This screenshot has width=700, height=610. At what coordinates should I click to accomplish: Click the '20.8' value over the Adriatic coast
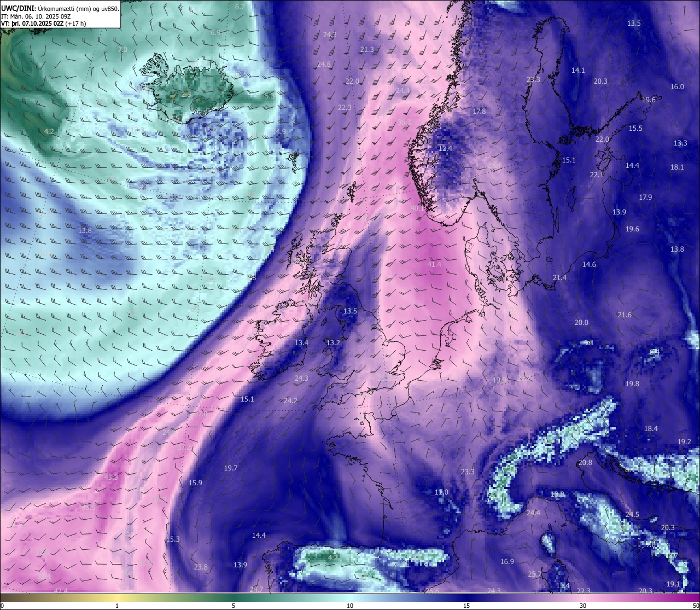(585, 463)
